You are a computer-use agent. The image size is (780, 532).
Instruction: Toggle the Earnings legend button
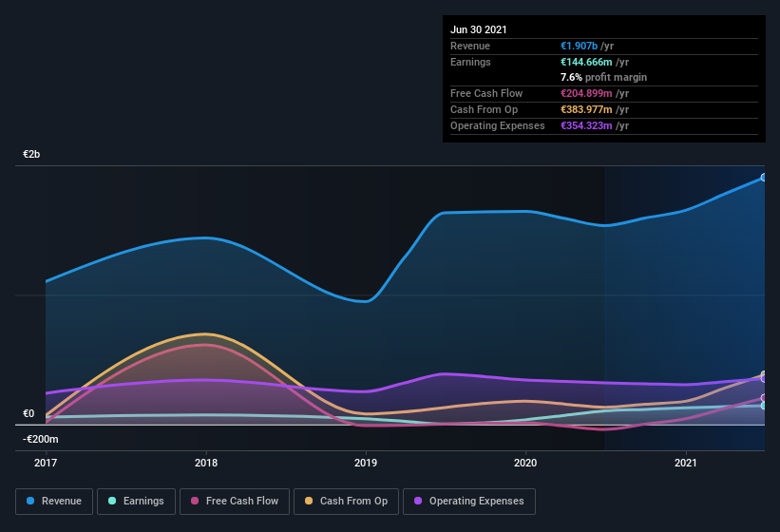tap(136, 502)
